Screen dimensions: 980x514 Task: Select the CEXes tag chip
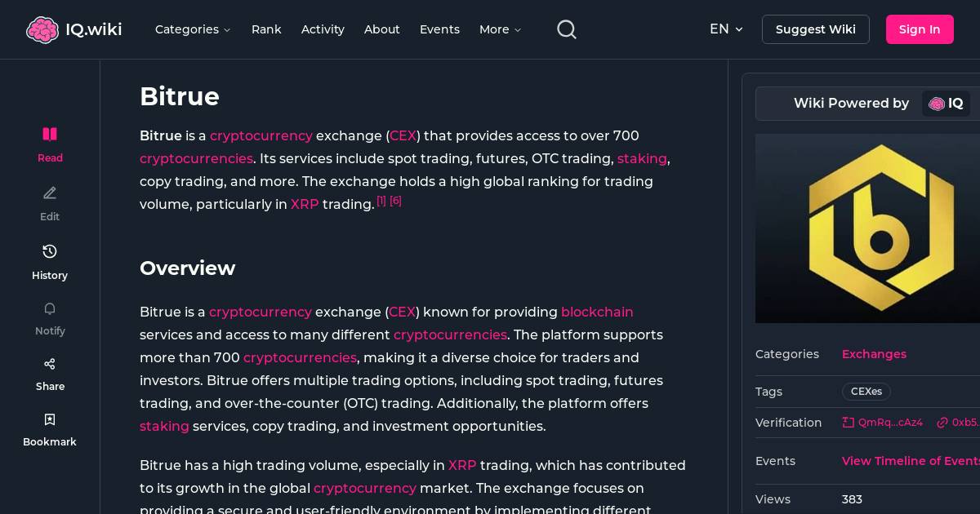pos(866,392)
